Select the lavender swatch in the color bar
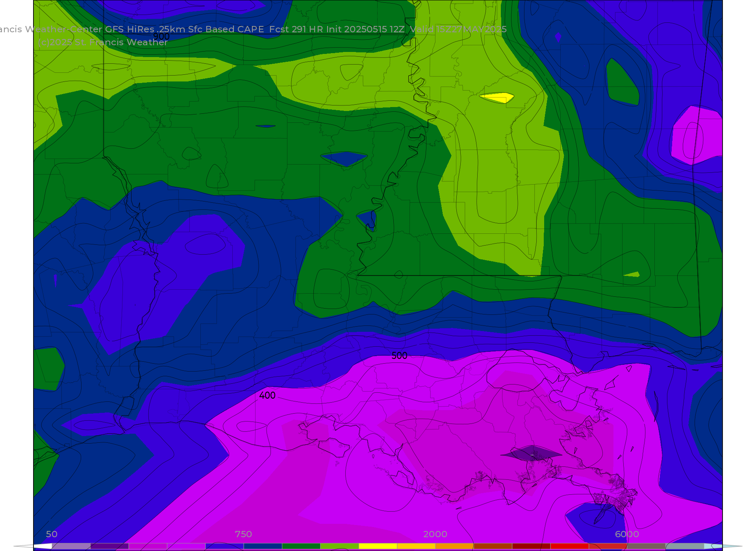The height and width of the screenshot is (551, 756). [71, 546]
